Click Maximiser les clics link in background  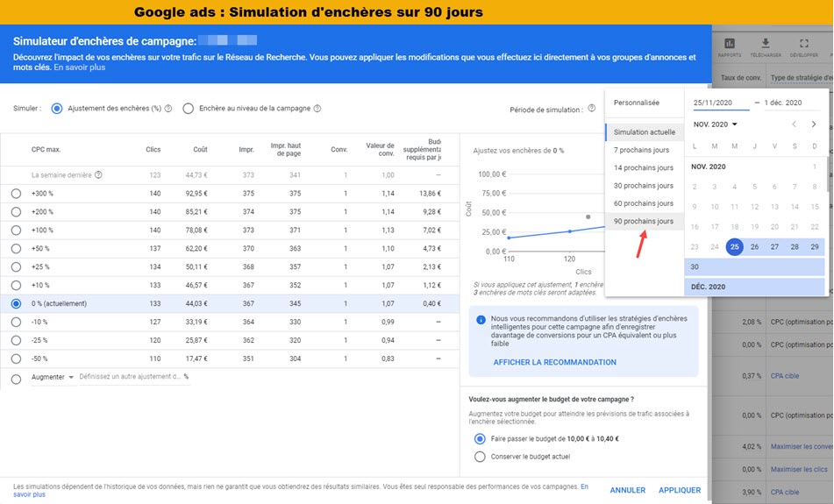pos(799,470)
